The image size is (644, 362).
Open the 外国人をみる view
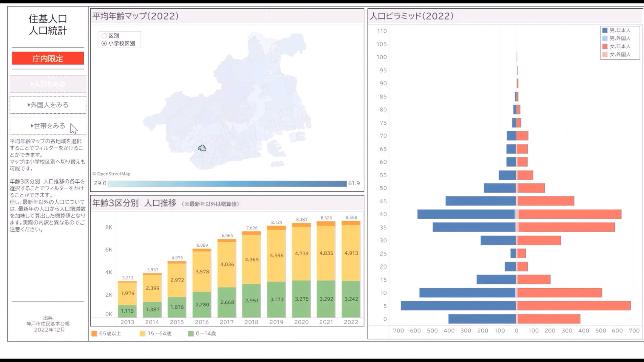coord(48,105)
